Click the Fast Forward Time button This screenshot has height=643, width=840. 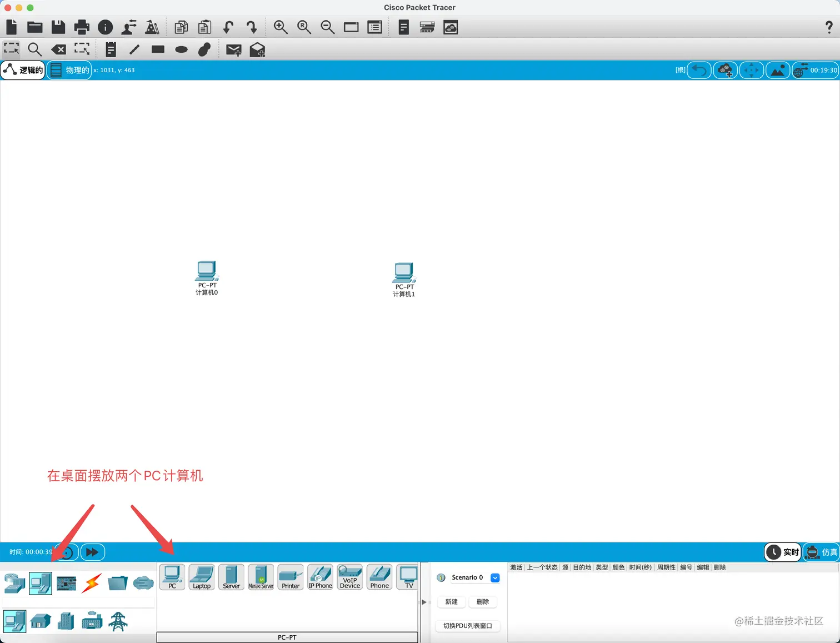pyautogui.click(x=93, y=552)
